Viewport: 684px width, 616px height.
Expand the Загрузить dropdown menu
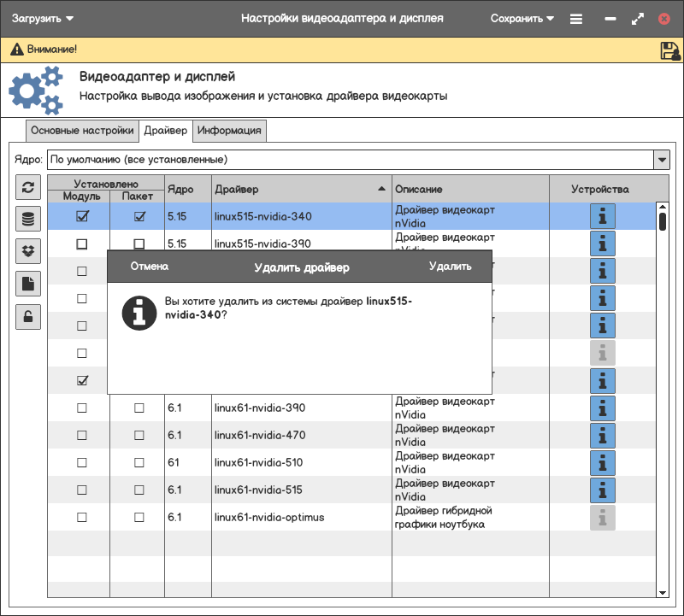pyautogui.click(x=43, y=18)
